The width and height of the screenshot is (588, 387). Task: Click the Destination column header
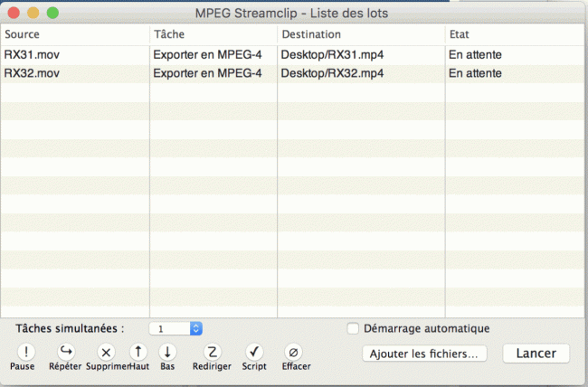pos(361,34)
